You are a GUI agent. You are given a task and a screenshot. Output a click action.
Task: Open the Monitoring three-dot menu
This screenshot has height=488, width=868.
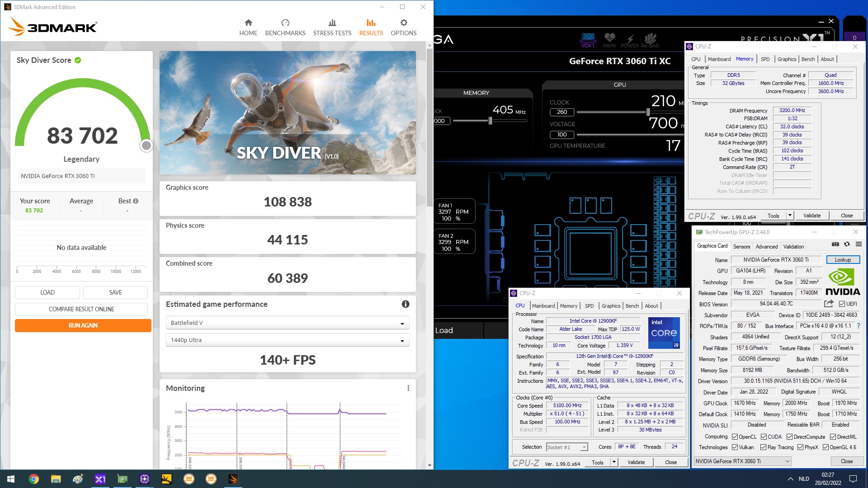[x=408, y=388]
